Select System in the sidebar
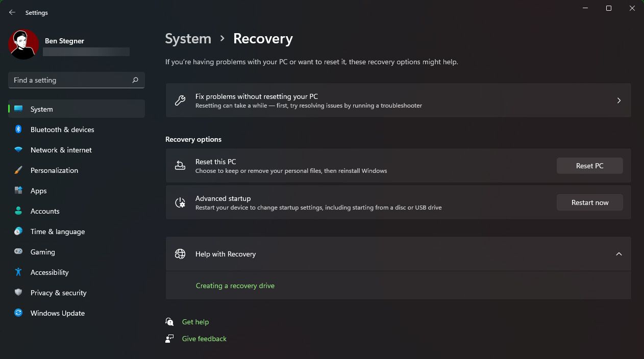Screen dimensions: 644x359 pyautogui.click(x=41, y=109)
